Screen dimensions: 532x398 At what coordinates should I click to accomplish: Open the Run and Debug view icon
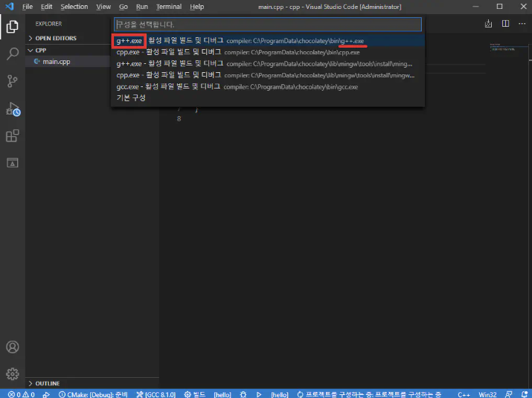pos(13,109)
